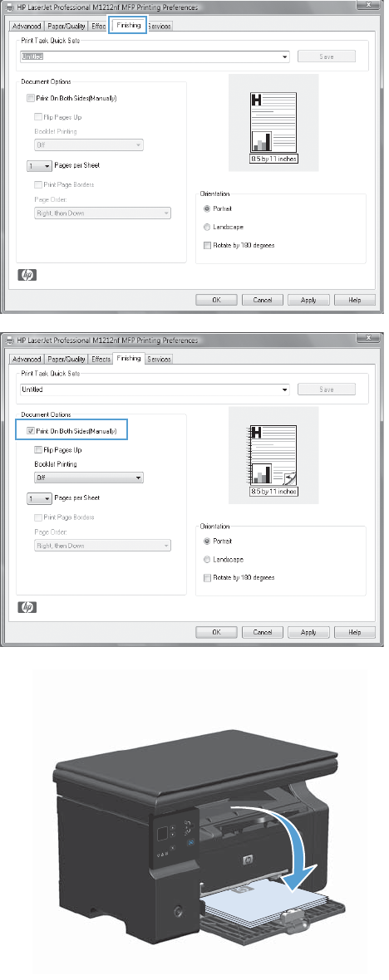
Task: Click page preview thumbnail in upper dialog
Action: click(273, 123)
